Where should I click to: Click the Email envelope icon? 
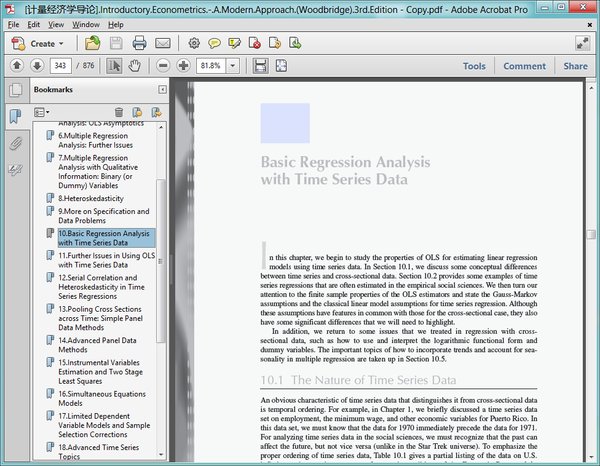pos(162,43)
